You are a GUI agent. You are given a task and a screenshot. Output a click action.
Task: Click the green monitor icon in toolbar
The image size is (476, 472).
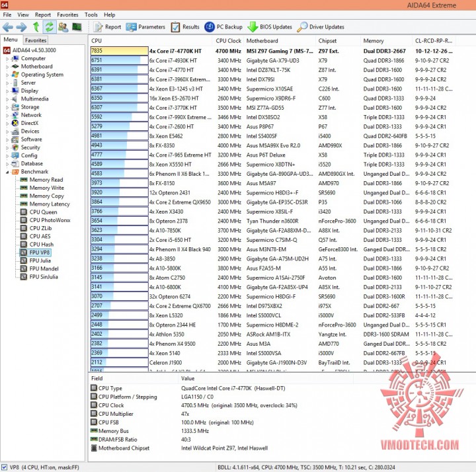[x=77, y=27]
